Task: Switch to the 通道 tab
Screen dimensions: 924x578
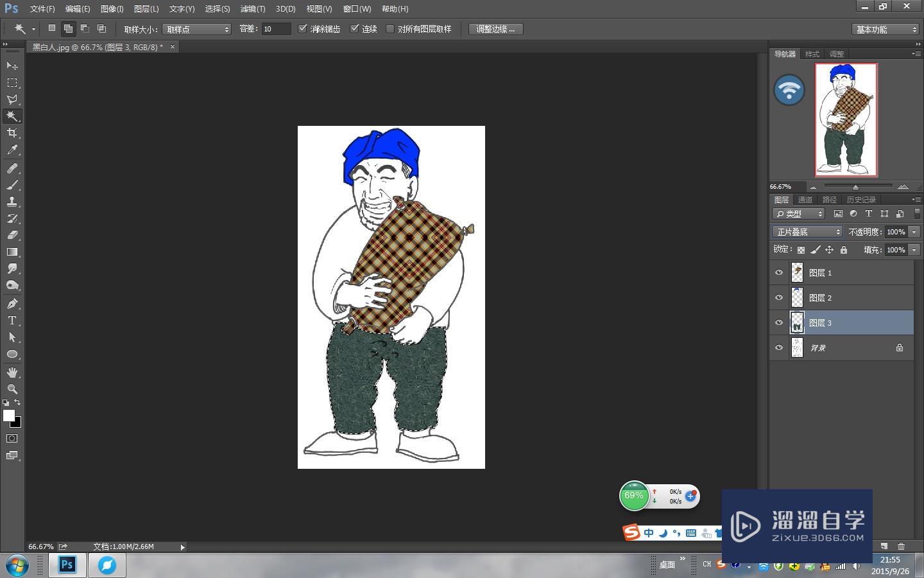Action: [x=805, y=200]
